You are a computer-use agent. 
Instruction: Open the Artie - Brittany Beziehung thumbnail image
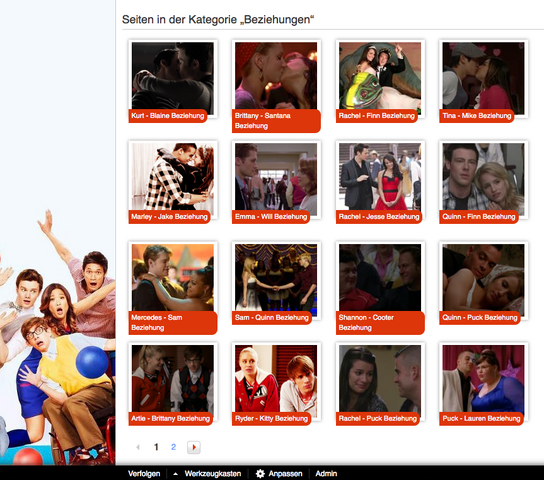click(173, 378)
